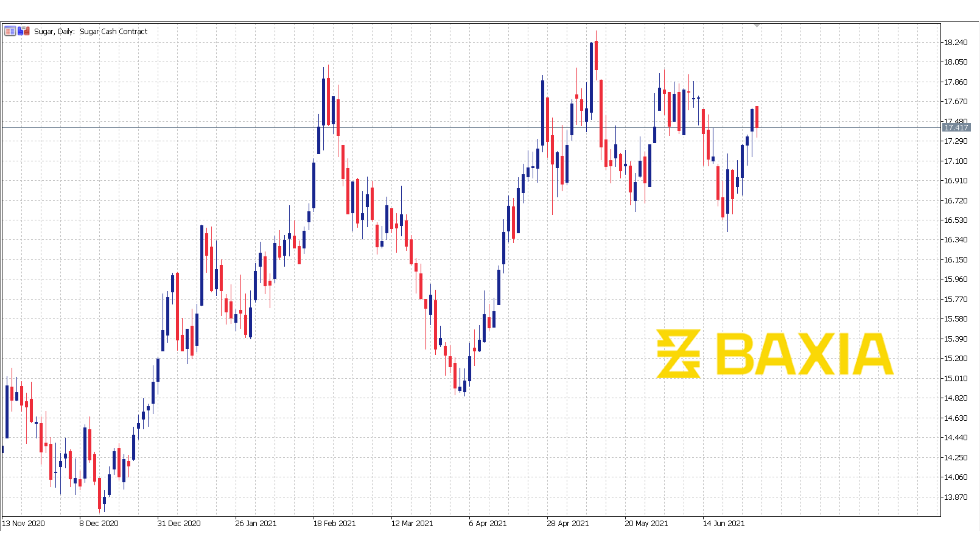Click the chart title 'Sugar, Daily: Sugar Cash Contract'
The image size is (980, 552).
click(91, 32)
